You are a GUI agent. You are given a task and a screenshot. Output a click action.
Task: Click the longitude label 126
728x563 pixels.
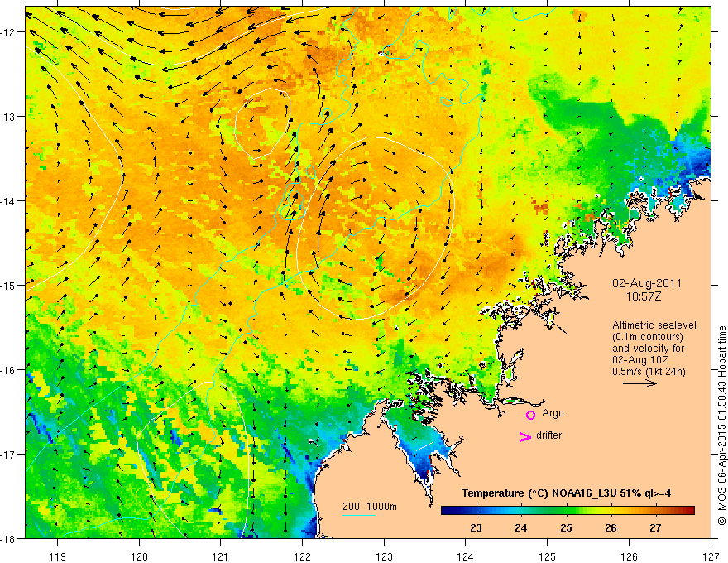629,556
